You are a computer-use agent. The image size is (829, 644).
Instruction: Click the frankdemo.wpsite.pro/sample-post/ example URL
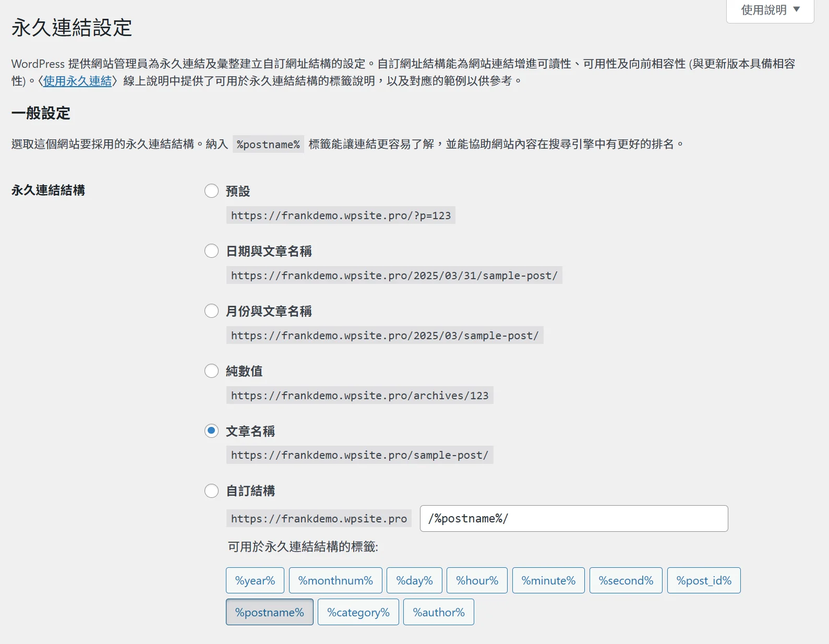[x=359, y=455]
